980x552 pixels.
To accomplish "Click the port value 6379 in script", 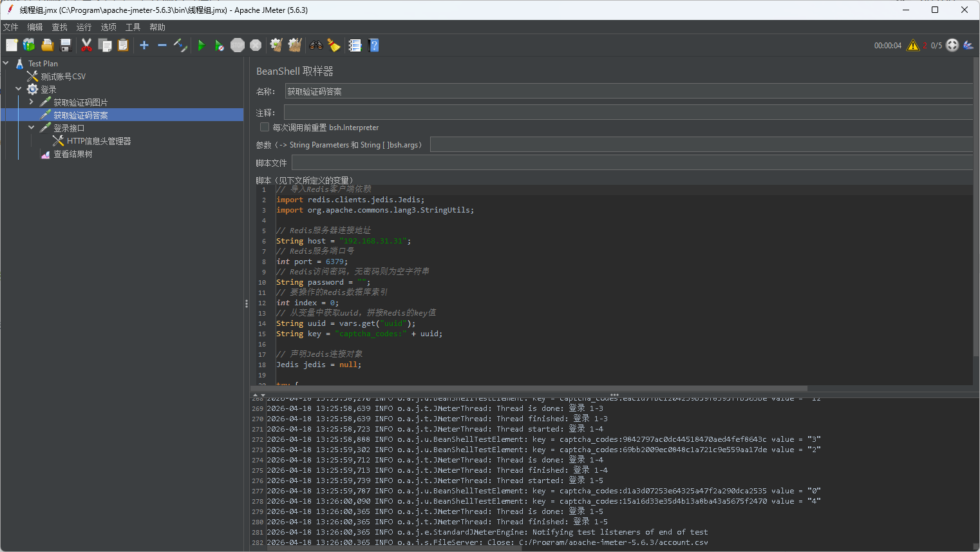I will (334, 262).
